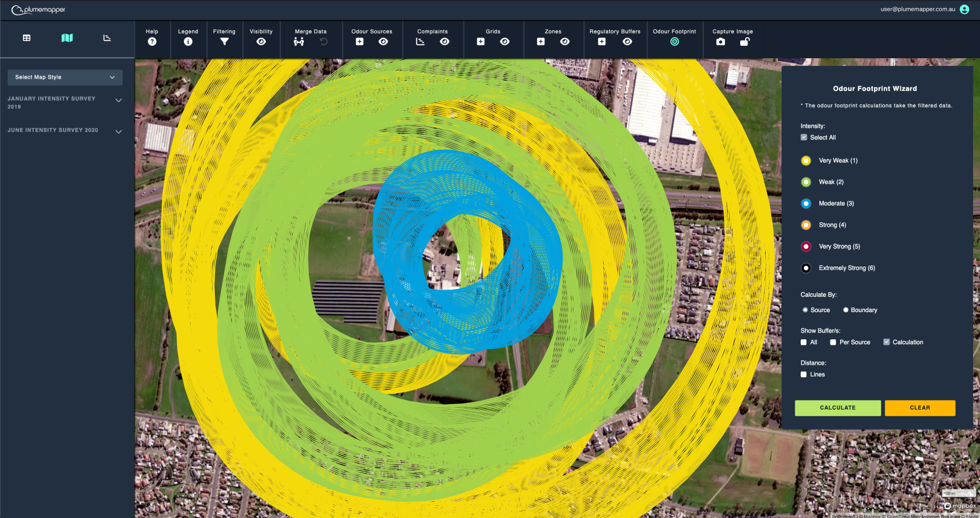Switch to the map view icon
Viewport: 980px width, 518px height.
click(x=67, y=38)
